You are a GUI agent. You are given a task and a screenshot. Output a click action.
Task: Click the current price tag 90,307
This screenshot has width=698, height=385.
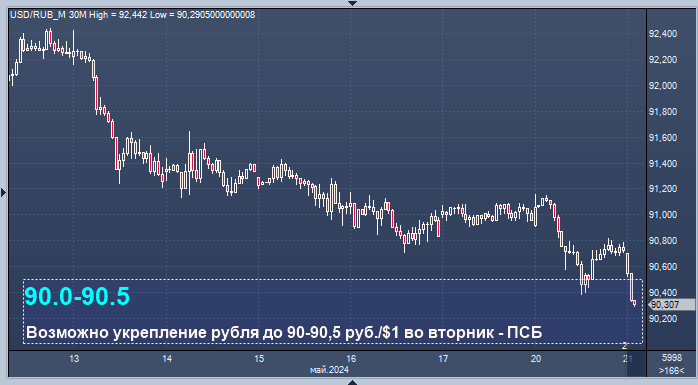tap(672, 304)
